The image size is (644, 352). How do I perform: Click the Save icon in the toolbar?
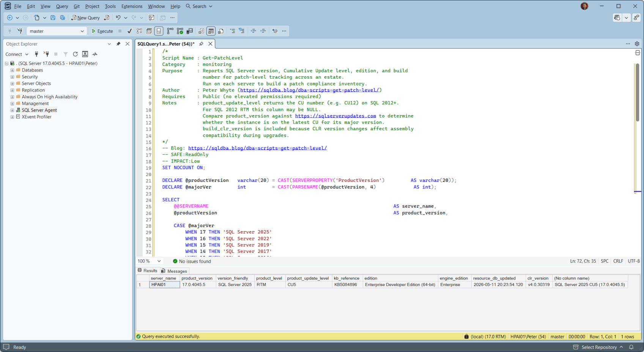pos(53,17)
